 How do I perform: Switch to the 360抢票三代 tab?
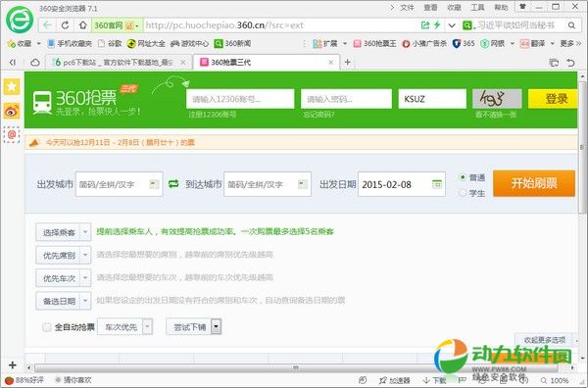[267, 63]
